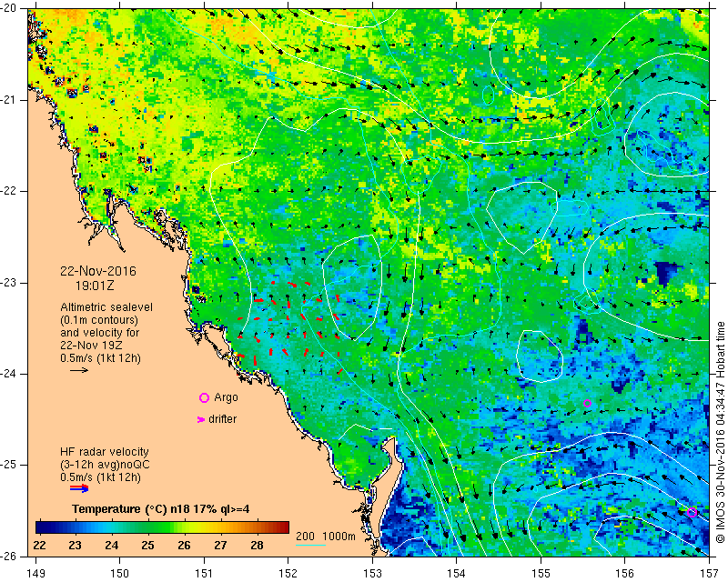Click the 'Temperature (°C) n18 17% ql>=4' title

(161, 509)
